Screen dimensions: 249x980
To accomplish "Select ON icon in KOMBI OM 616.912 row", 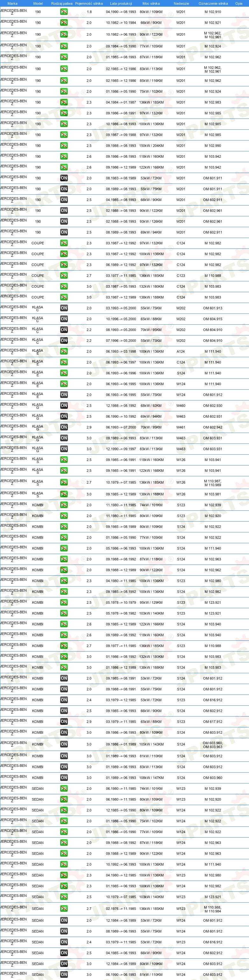I will pyautogui.click(x=64, y=700).
